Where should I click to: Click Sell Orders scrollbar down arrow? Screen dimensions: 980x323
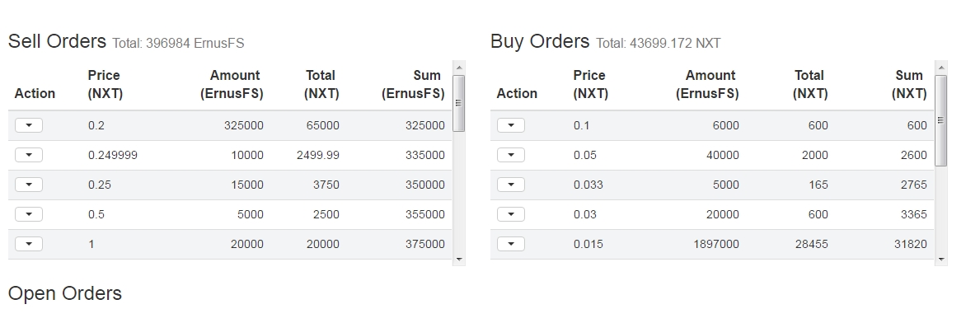point(459,259)
